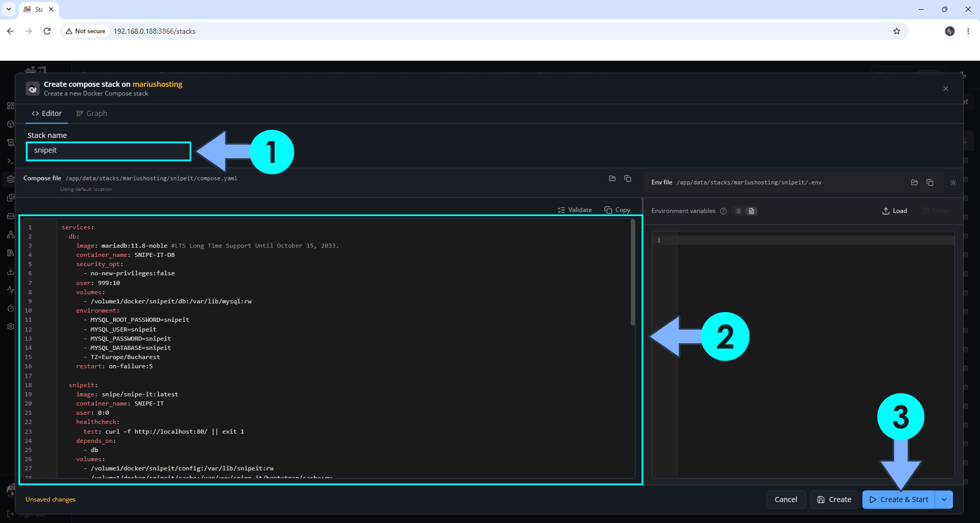The height and width of the screenshot is (523, 980).
Task: Copy the Env file path icon
Action: pyautogui.click(x=930, y=182)
